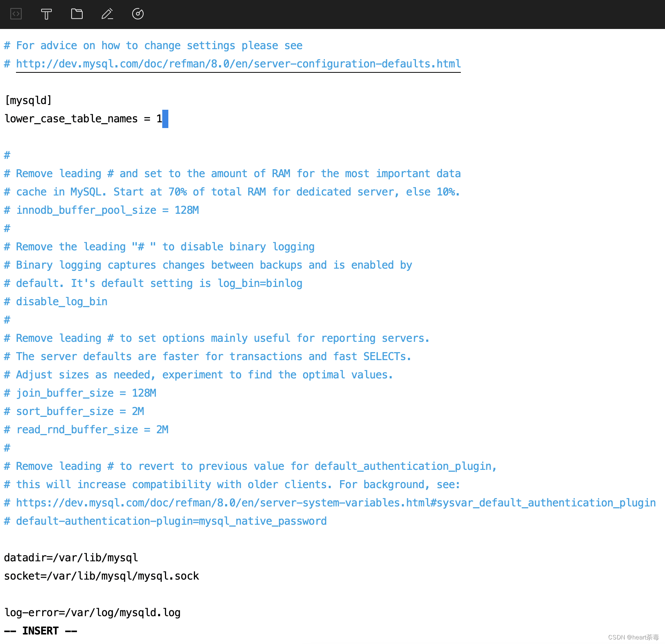665x644 pixels.
Task: Click the 'log-error=/var/log/mysqld.log' line
Action: 92,612
